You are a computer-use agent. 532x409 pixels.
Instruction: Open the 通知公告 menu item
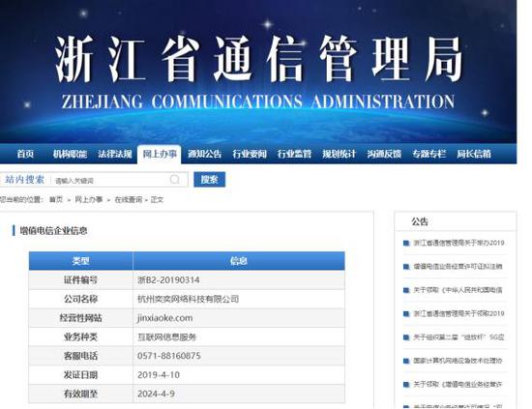205,154
